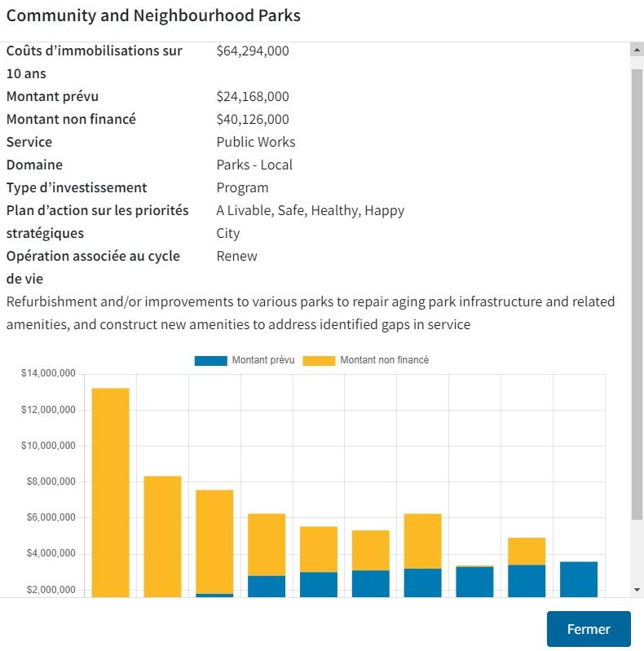
Task: Click the scrollbar down arrow
Action: pyautogui.click(x=637, y=589)
